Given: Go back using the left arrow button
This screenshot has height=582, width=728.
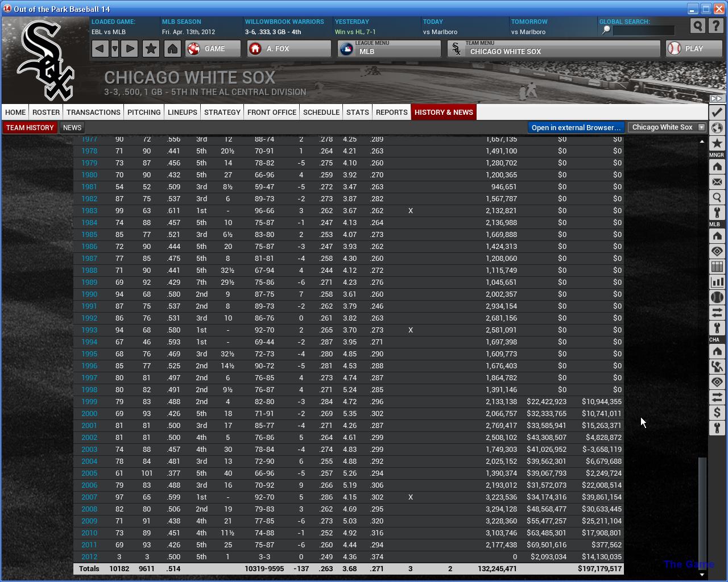Looking at the screenshot, I should click(100, 48).
